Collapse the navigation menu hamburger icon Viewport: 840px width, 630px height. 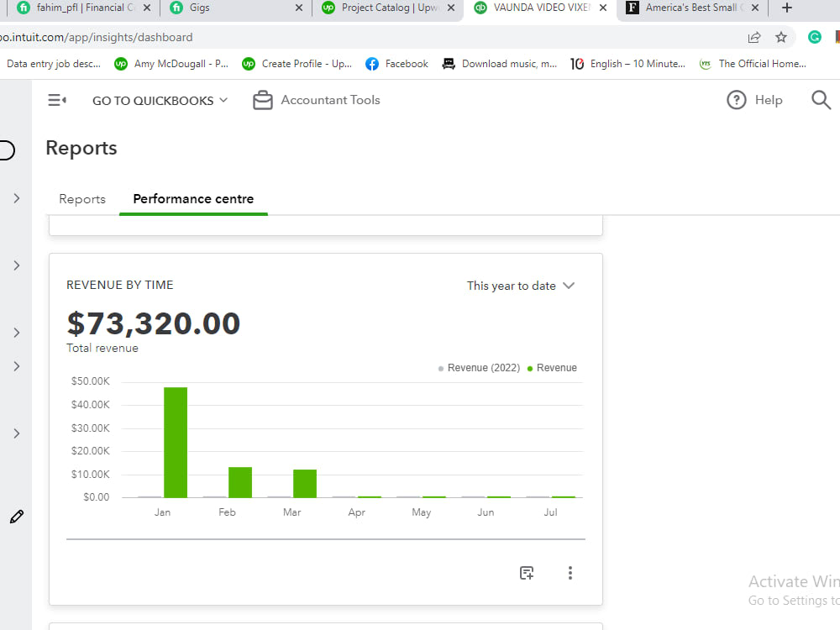(57, 100)
